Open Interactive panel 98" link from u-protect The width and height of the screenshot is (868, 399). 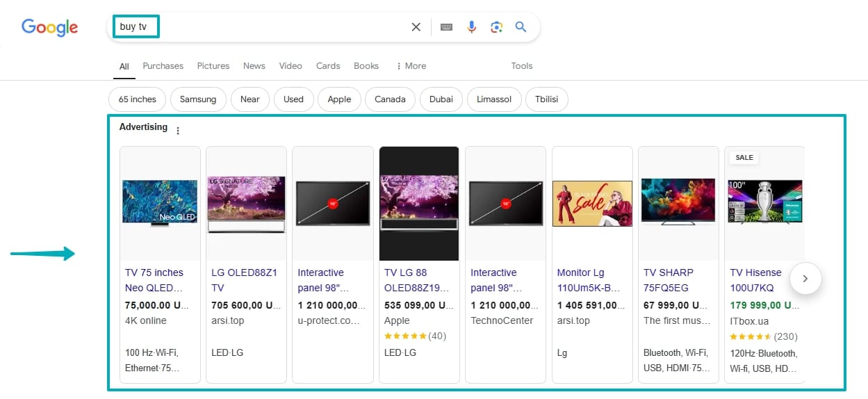[323, 280]
